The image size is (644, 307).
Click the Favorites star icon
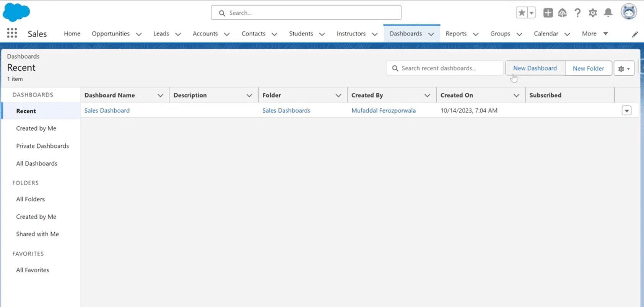click(x=522, y=13)
